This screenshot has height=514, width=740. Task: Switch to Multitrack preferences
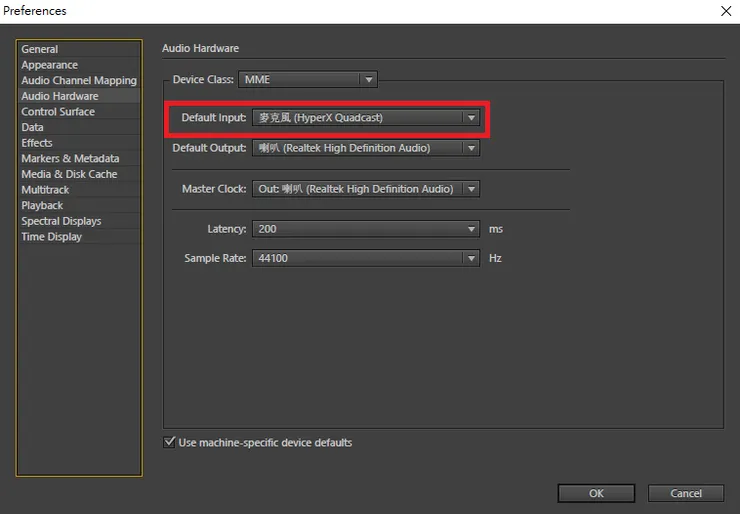45,190
